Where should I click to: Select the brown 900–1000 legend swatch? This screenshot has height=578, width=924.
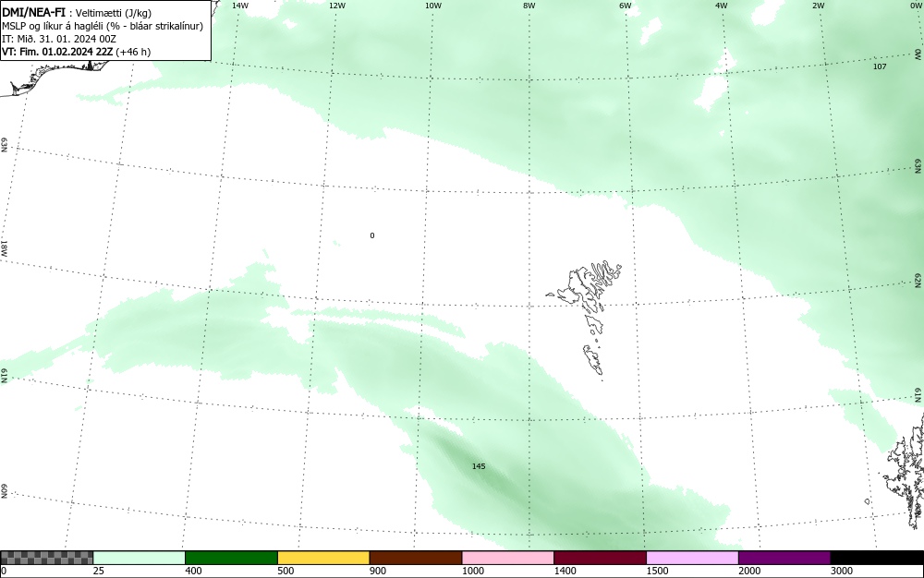click(x=416, y=558)
